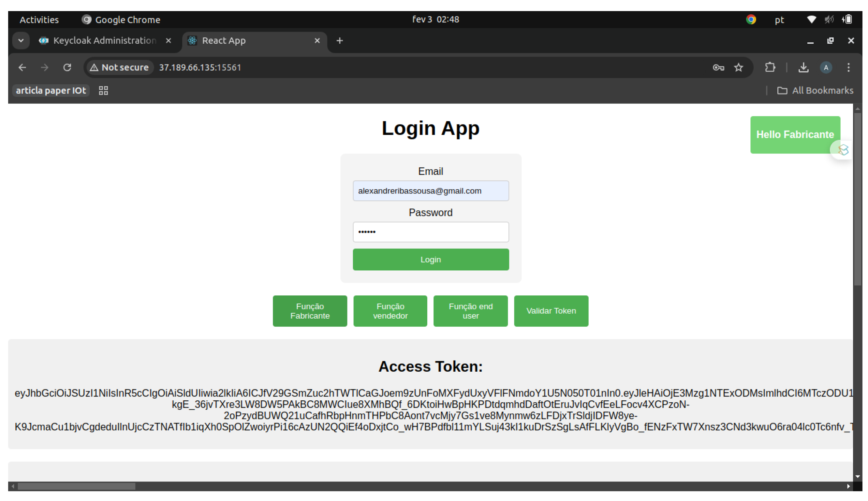Open the Extensions puzzle icon
The image size is (868, 501).
point(770,67)
